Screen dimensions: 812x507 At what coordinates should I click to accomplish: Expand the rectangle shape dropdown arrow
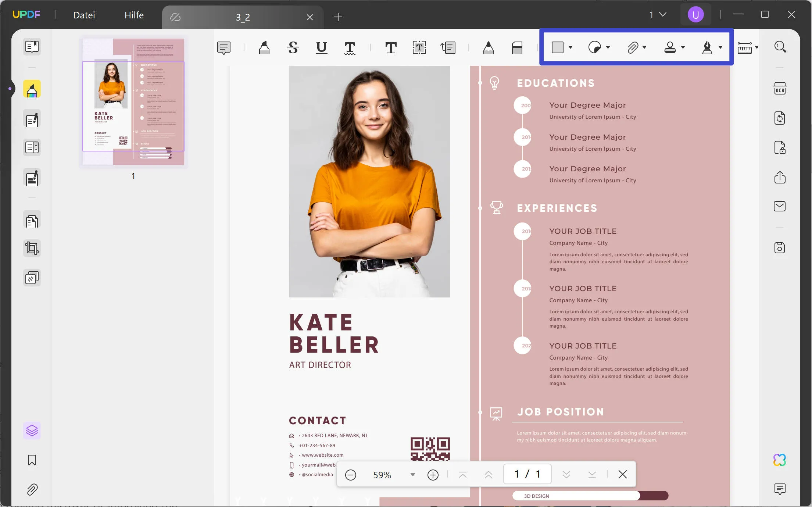570,47
